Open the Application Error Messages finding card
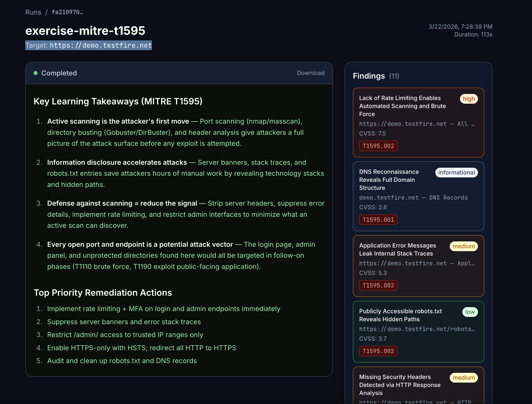This screenshot has height=404, width=532. click(419, 266)
